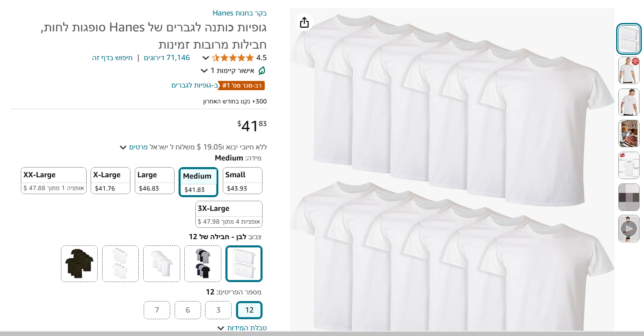Select the black t-shirt pack swatch

coord(80,263)
